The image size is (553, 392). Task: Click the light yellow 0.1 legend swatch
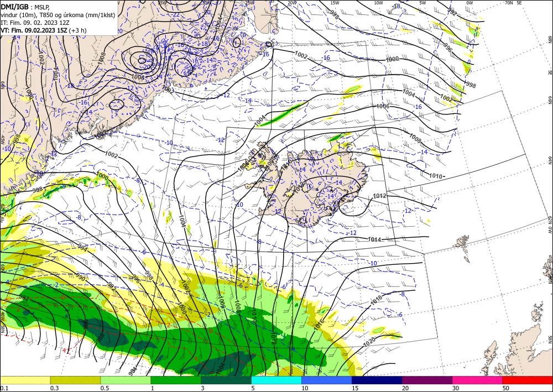(25, 380)
